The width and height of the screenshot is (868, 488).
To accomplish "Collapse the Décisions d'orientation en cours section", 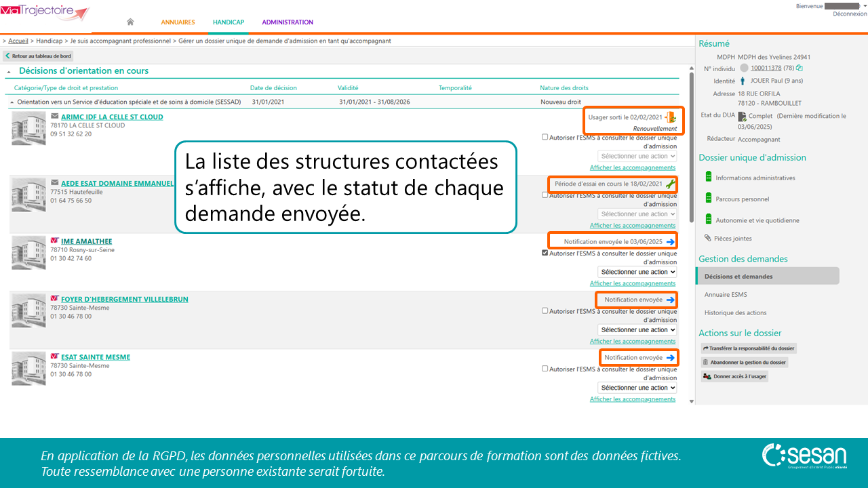I will point(9,71).
